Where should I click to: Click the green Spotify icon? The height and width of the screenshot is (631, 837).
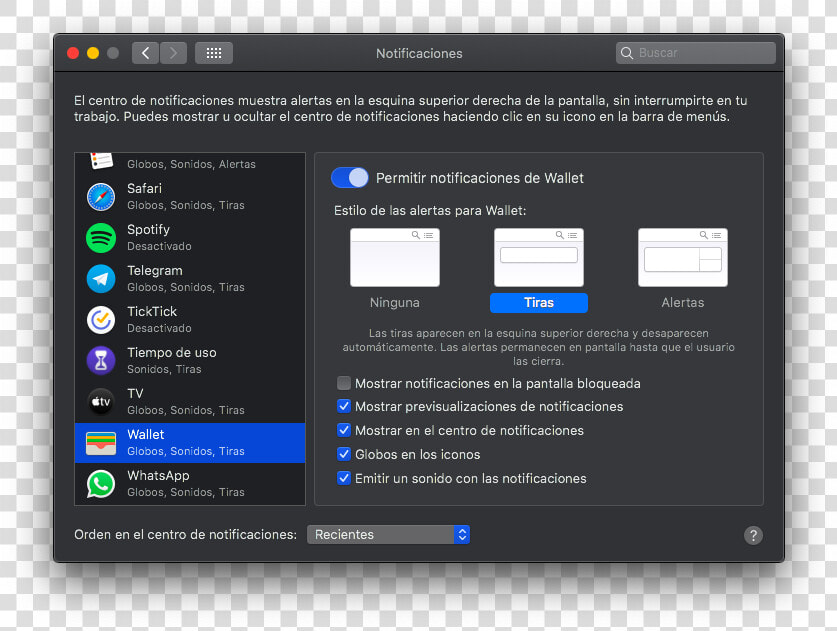tap(101, 238)
